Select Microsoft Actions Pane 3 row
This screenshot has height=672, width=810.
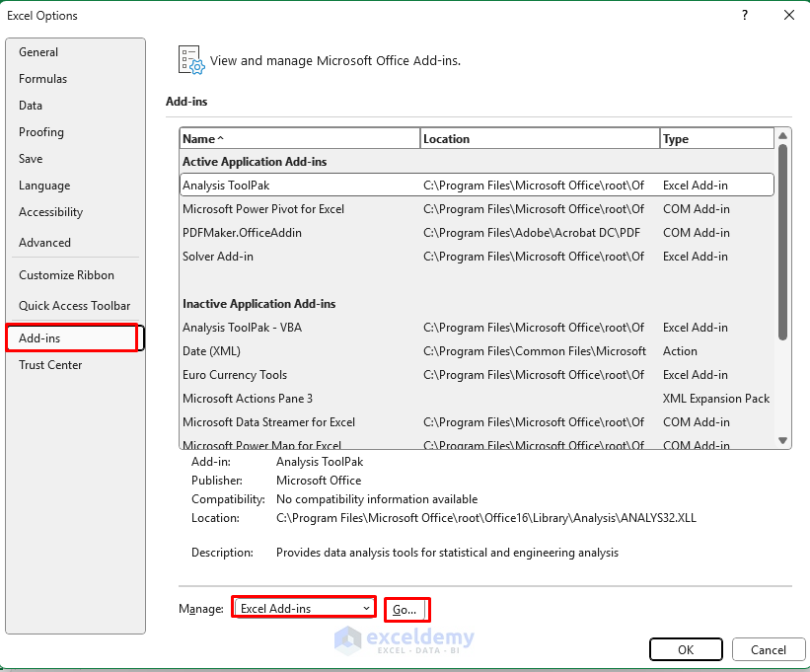(x=477, y=399)
